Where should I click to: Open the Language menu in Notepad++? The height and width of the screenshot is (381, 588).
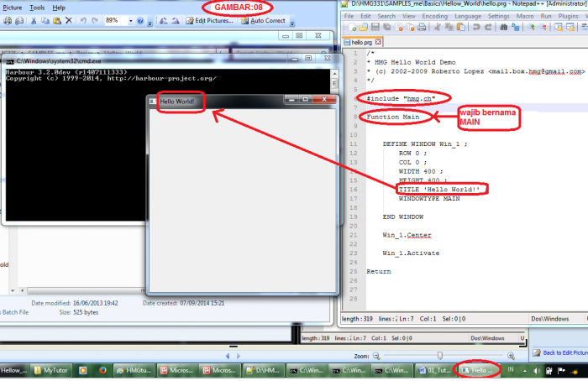point(468,16)
